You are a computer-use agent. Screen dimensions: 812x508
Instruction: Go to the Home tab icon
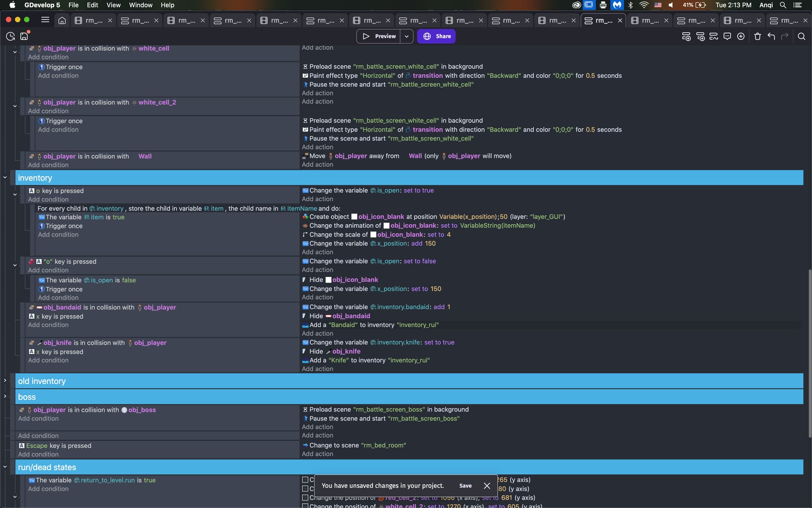pos(62,20)
